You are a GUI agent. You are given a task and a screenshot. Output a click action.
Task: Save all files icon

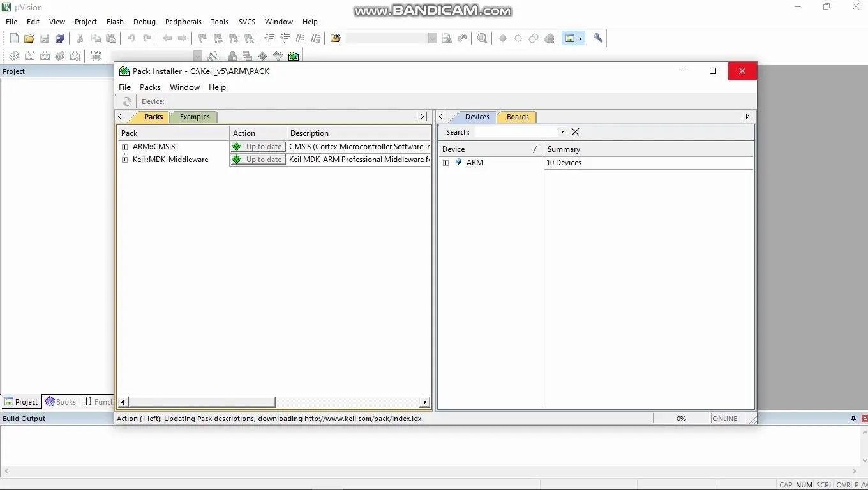coord(60,38)
